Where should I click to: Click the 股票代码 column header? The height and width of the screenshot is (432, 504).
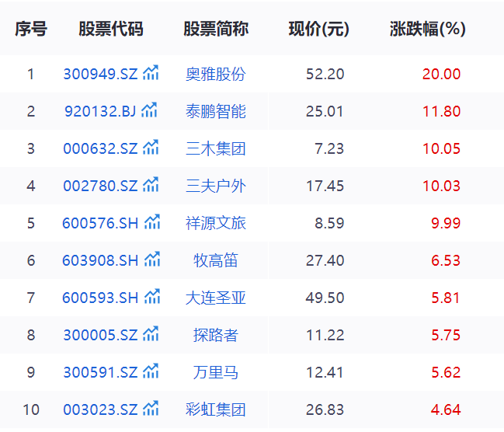click(x=111, y=30)
